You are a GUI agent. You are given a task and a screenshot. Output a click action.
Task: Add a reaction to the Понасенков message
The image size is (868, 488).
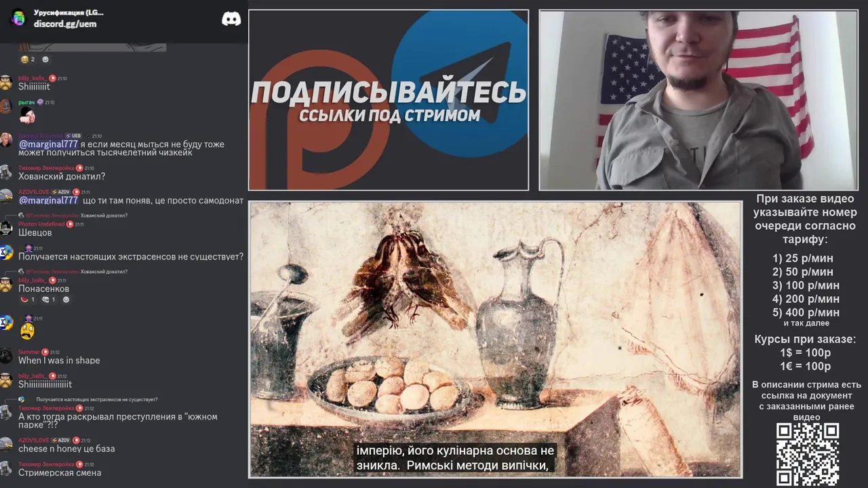[66, 300]
